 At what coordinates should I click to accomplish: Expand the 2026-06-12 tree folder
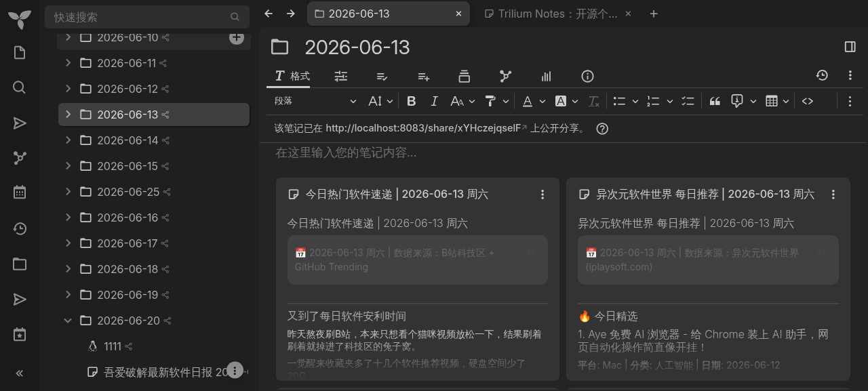point(68,89)
